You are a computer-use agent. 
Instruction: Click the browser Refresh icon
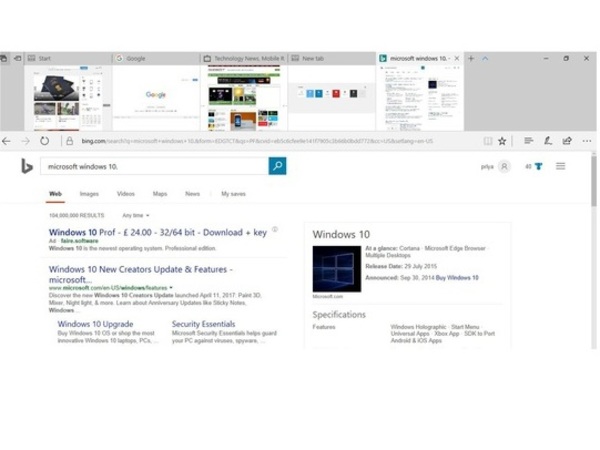pos(45,141)
